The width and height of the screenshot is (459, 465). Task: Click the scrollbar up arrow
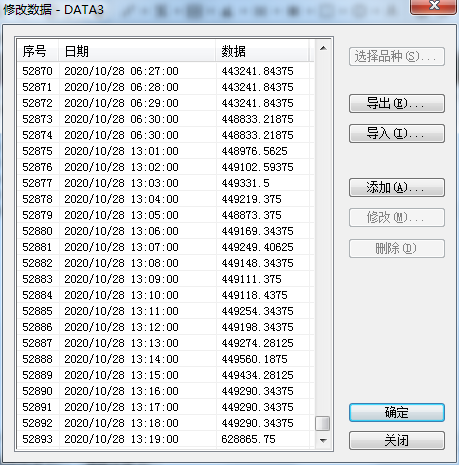click(323, 48)
